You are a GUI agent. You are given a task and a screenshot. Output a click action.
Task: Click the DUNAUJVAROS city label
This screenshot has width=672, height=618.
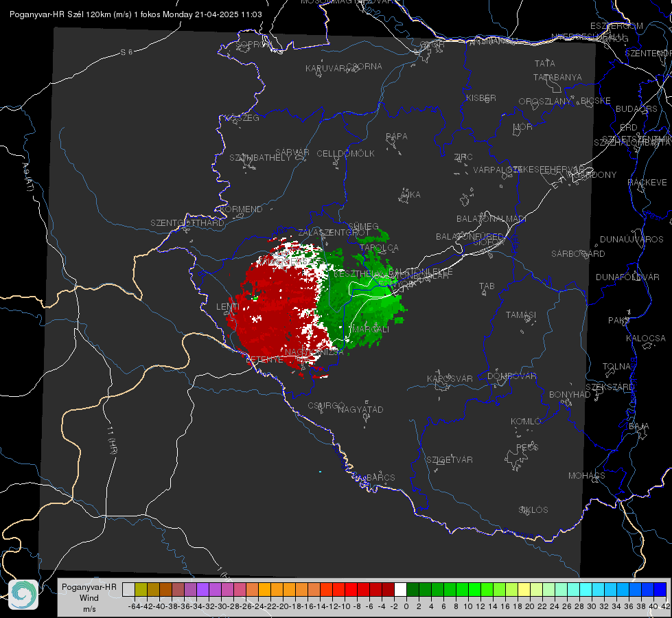[x=632, y=240]
